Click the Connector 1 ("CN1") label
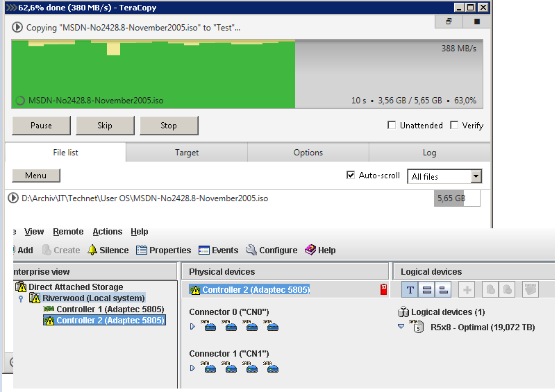Viewport: 559px width, 392px height. click(229, 354)
